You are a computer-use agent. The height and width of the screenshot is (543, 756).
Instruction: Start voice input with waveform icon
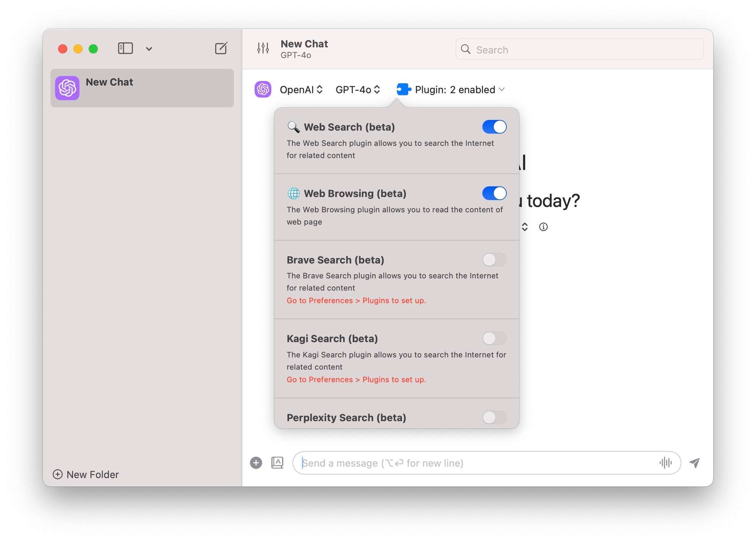coord(665,463)
